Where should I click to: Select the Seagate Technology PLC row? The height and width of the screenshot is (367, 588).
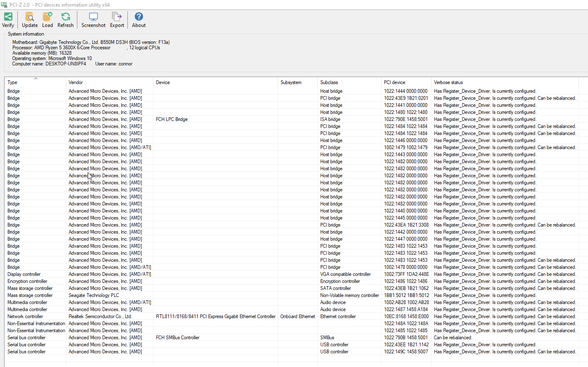pos(94,295)
